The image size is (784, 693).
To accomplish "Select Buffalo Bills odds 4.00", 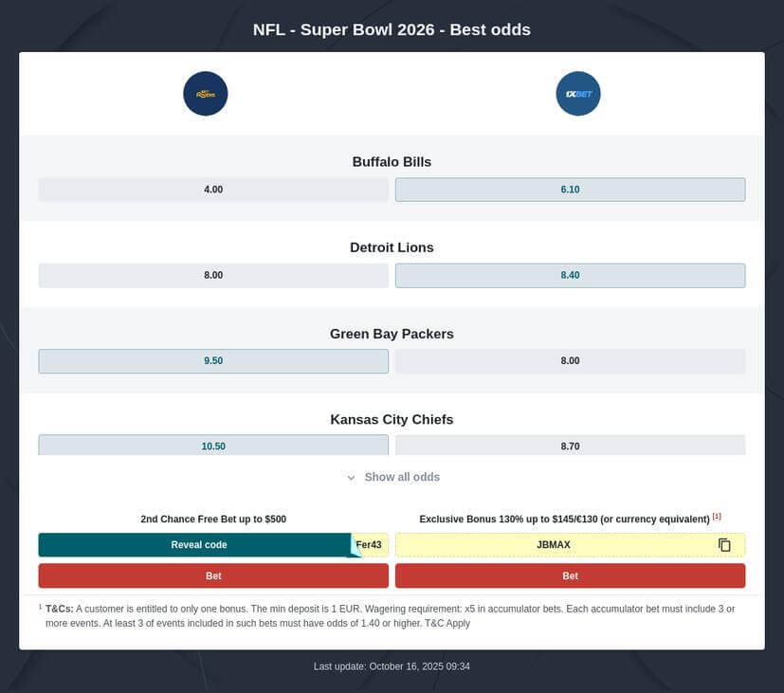I will coord(213,190).
